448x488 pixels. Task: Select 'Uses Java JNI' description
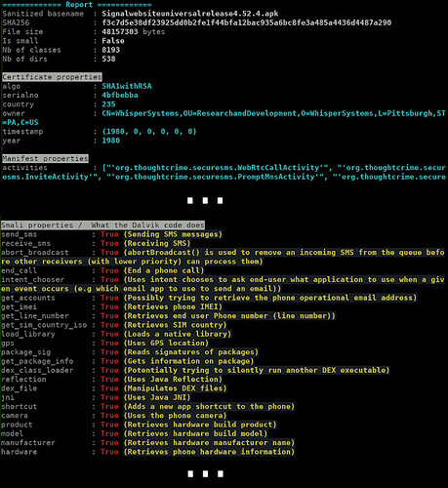point(157,398)
